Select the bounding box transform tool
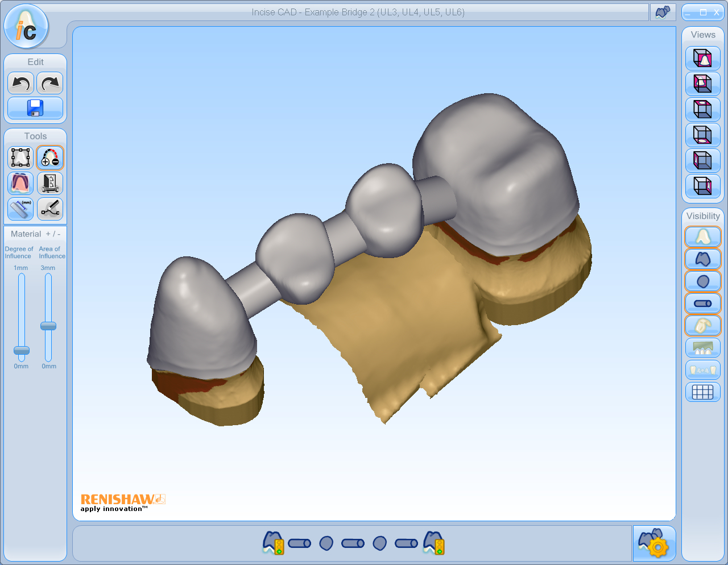This screenshot has height=565, width=728. pyautogui.click(x=20, y=157)
